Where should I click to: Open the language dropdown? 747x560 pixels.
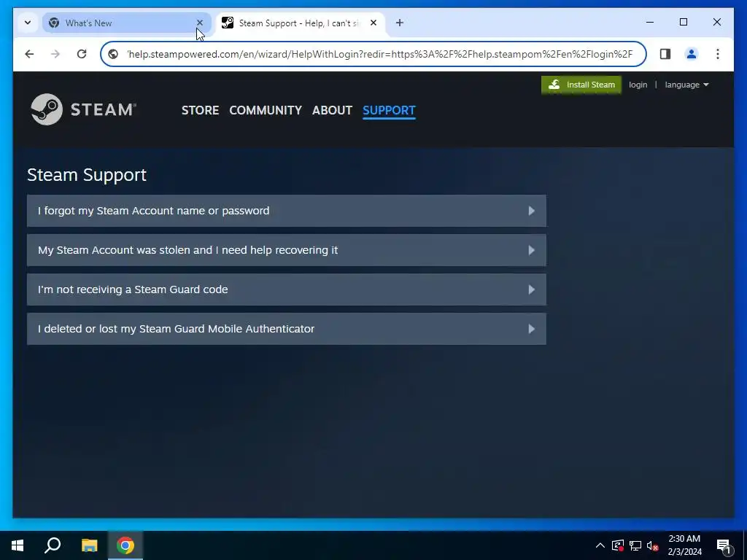(x=686, y=85)
